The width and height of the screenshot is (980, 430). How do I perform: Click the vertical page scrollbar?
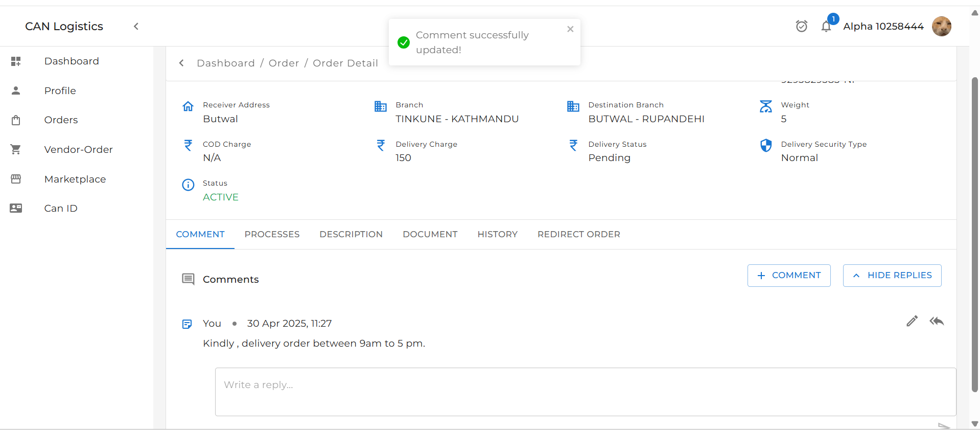tap(975, 235)
